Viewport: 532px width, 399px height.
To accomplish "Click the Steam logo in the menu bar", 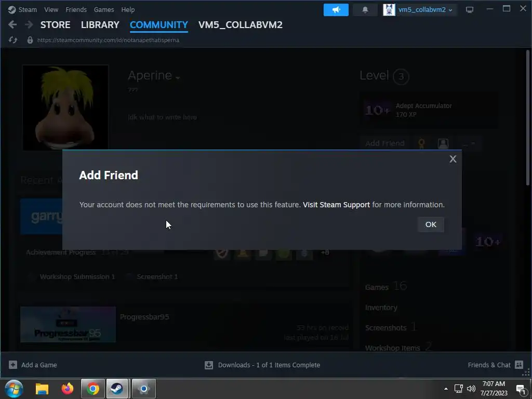I will point(12,9).
